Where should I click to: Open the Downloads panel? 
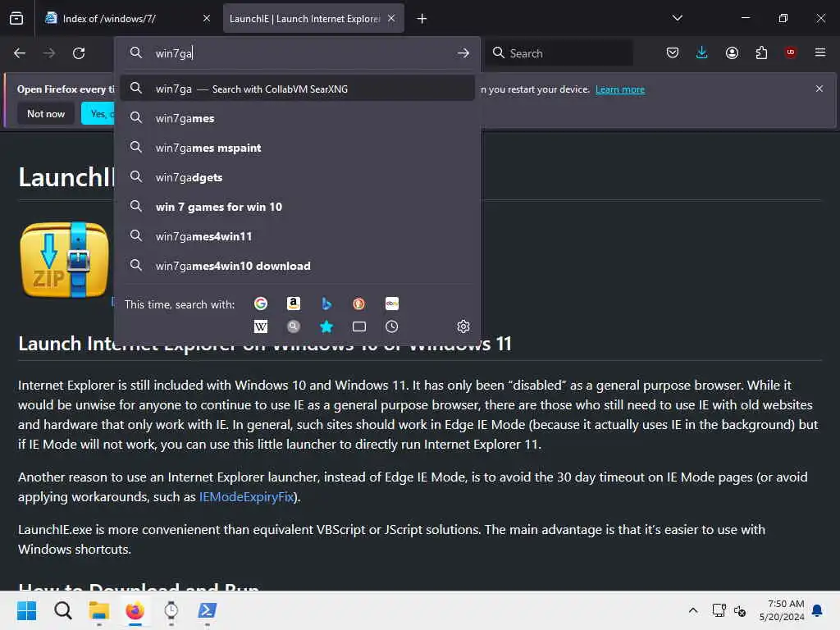click(702, 52)
